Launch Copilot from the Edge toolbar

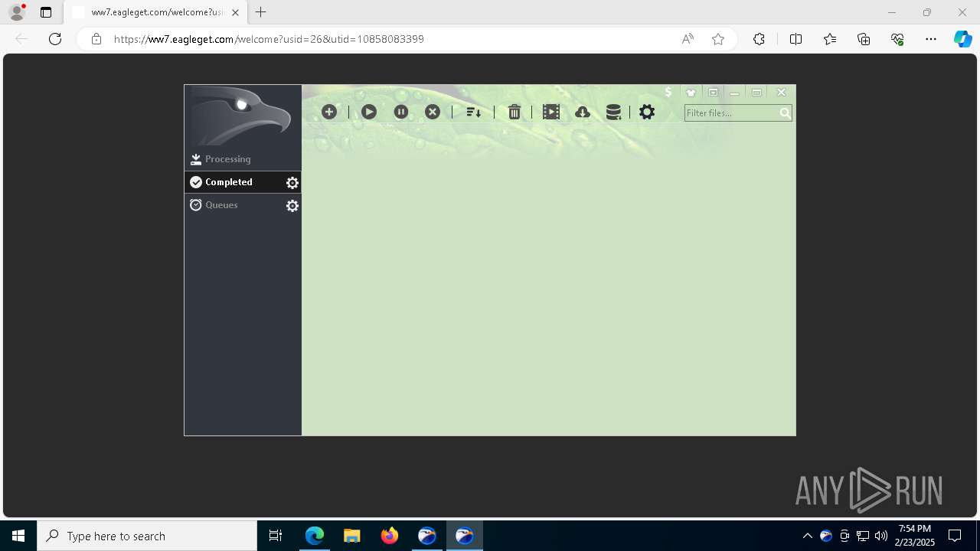pos(962,39)
